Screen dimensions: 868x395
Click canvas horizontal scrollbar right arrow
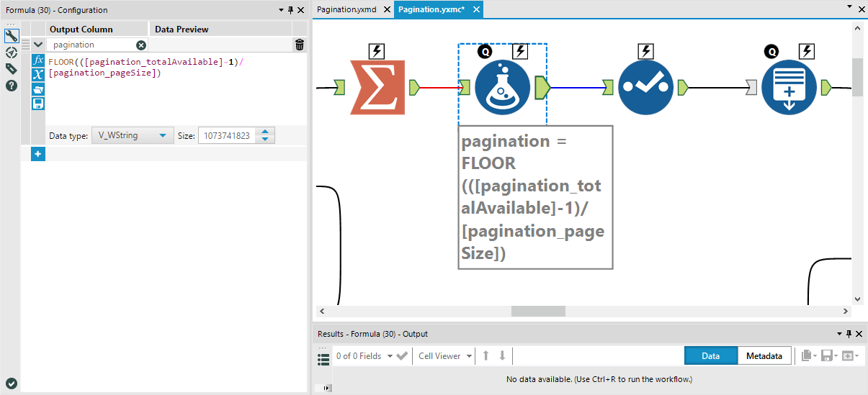tap(846, 312)
